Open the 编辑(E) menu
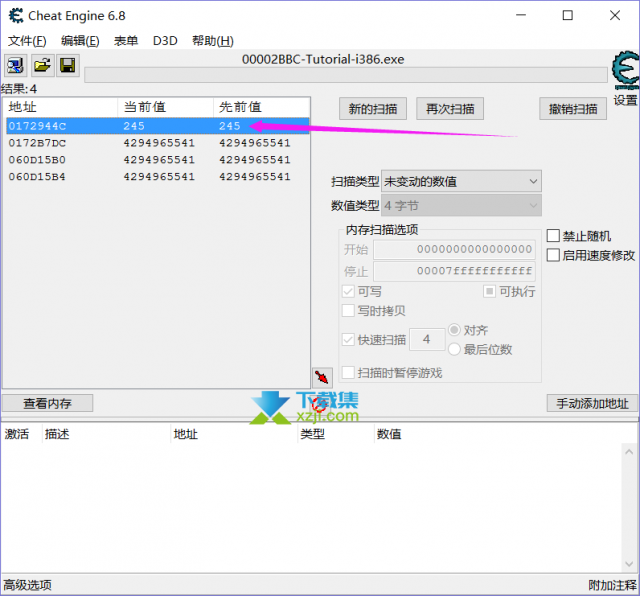This screenshot has height=596, width=640. (80, 41)
